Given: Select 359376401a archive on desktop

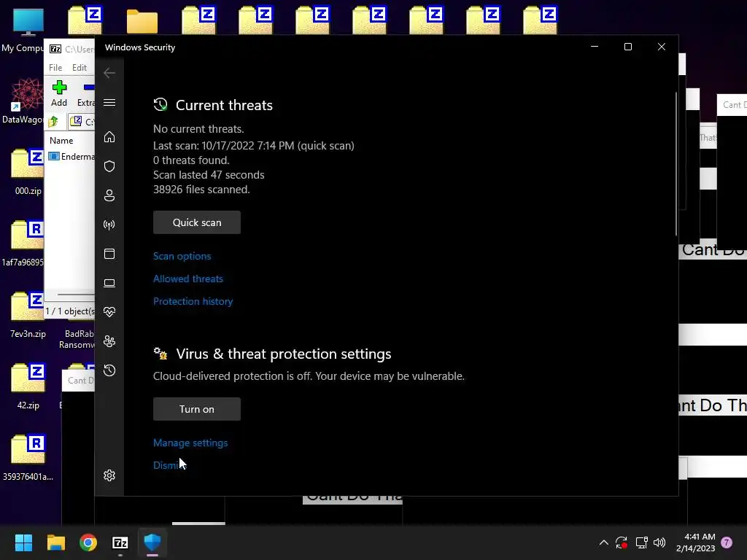Looking at the screenshot, I should click(x=28, y=458).
